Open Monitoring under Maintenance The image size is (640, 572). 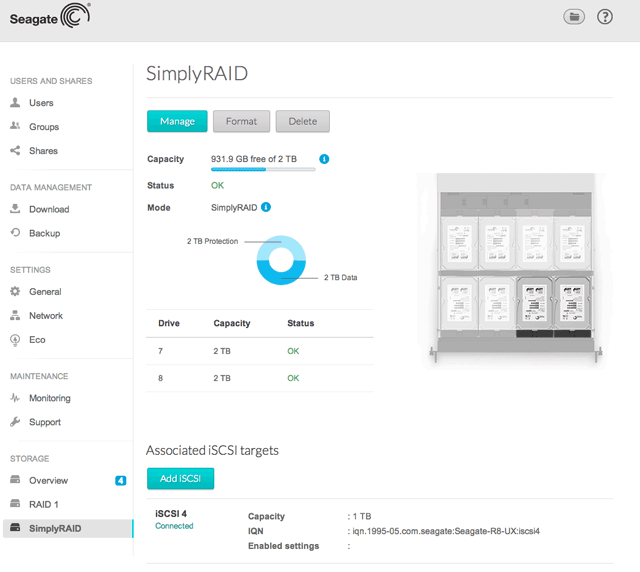point(49,398)
